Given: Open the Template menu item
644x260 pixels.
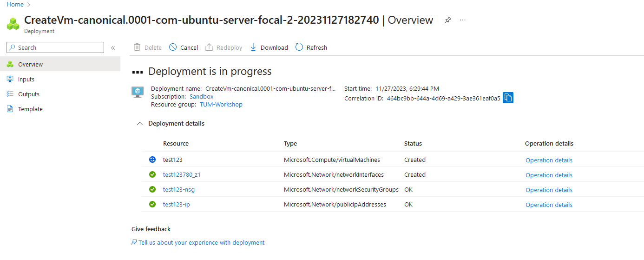Looking at the screenshot, I should (60, 109).
